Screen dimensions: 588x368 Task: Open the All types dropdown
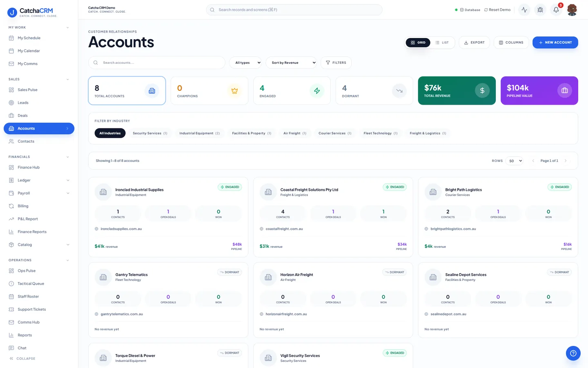coord(245,63)
